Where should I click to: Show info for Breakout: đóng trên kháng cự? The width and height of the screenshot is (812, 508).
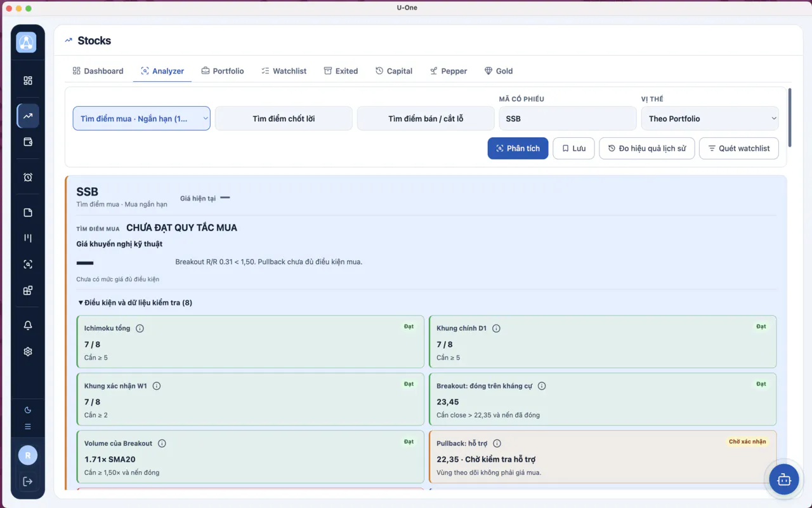tap(542, 386)
